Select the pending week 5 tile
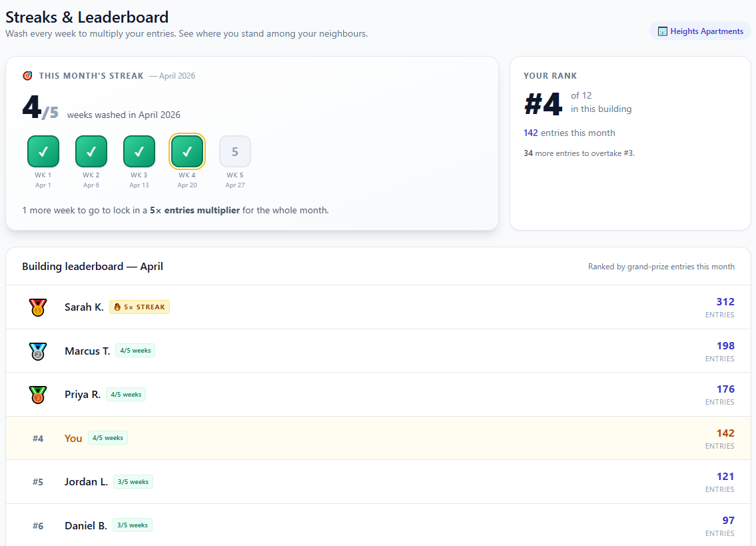 (x=235, y=151)
